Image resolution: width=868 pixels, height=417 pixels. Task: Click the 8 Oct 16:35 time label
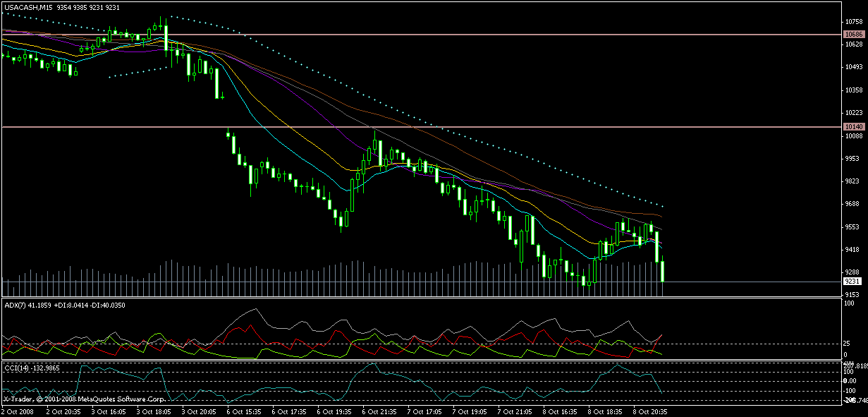(x=559, y=411)
